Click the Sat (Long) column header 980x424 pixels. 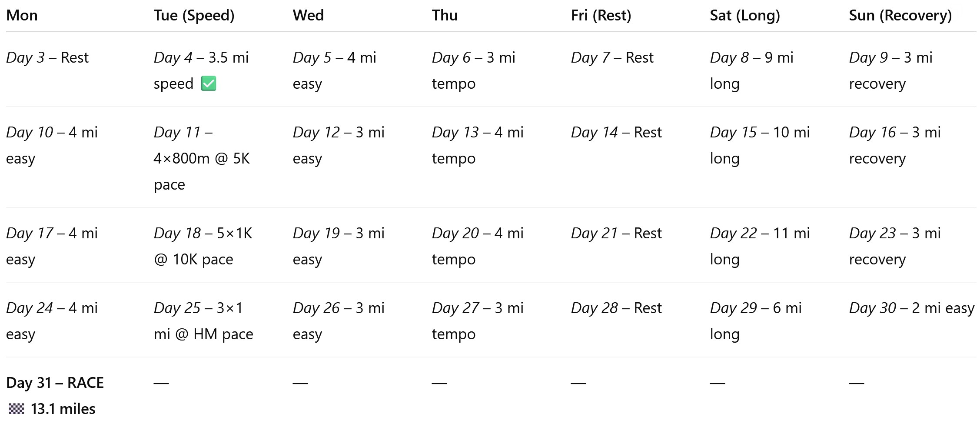(745, 16)
